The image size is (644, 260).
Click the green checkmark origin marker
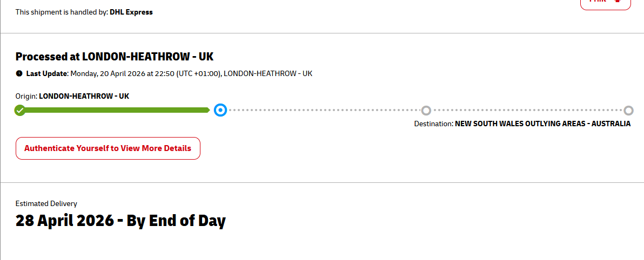coord(20,111)
